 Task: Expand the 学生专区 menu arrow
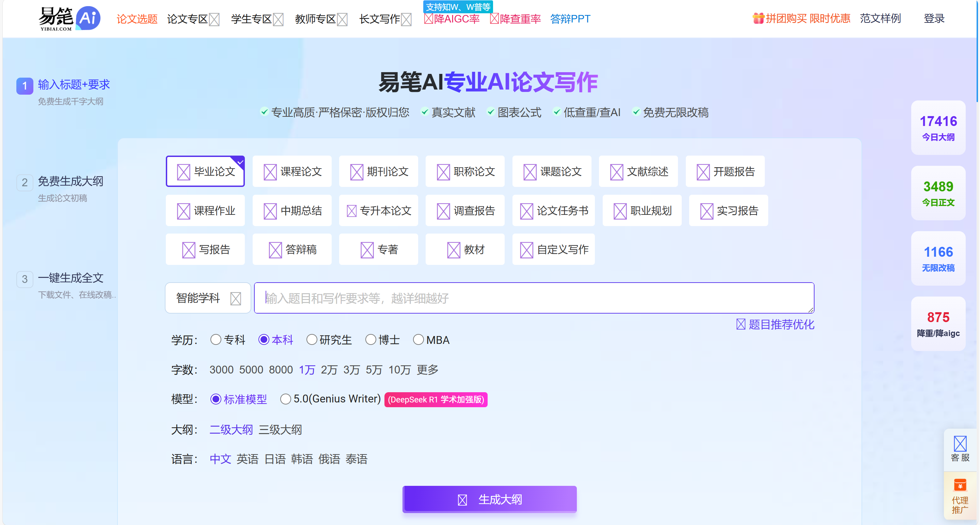tap(278, 19)
